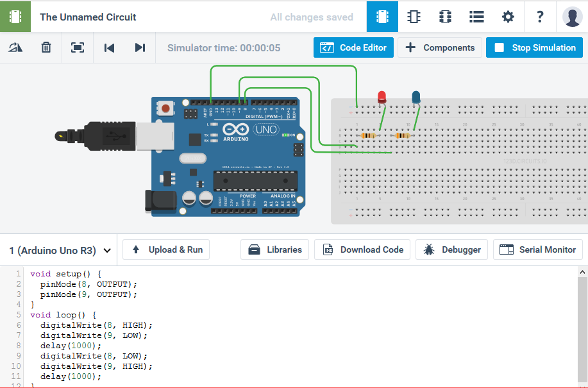Open the help question mark
The image size is (588, 388).
point(540,17)
